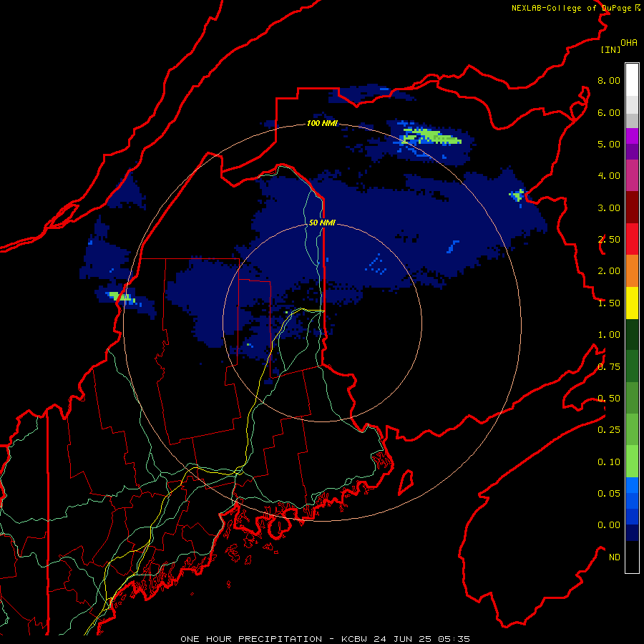Click the 50 NMI range ring label

[322, 223]
